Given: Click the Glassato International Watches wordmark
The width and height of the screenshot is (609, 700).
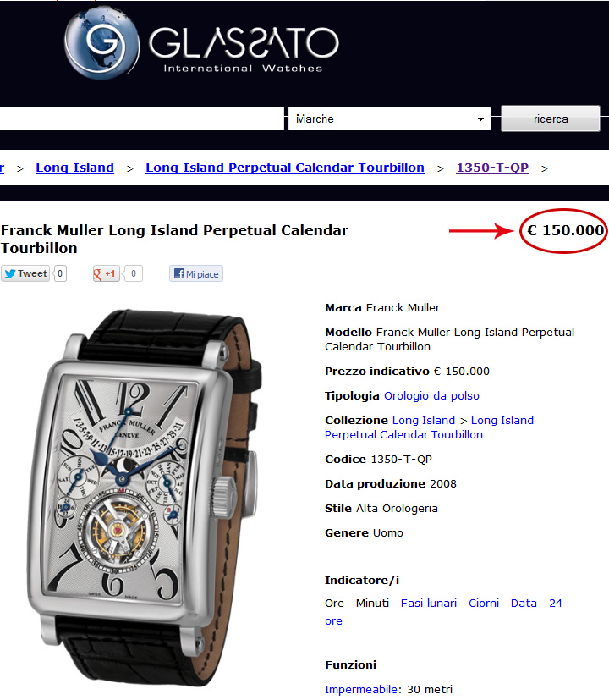Looking at the screenshot, I should 244,48.
